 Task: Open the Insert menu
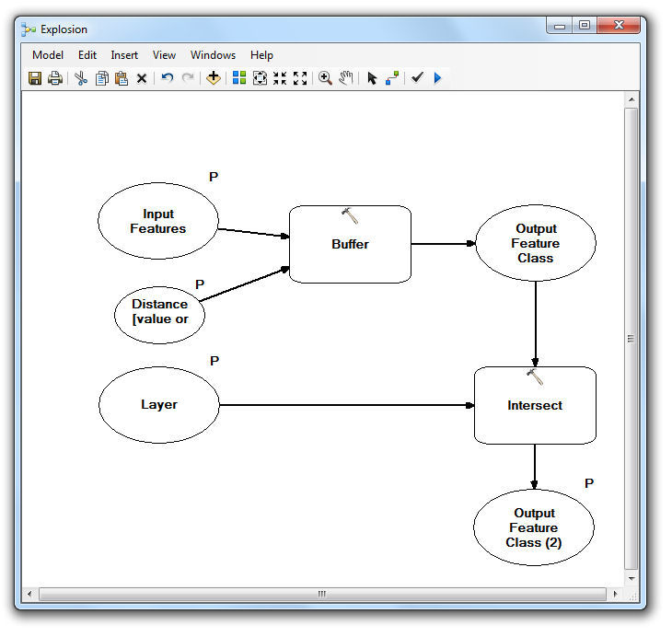(124, 55)
